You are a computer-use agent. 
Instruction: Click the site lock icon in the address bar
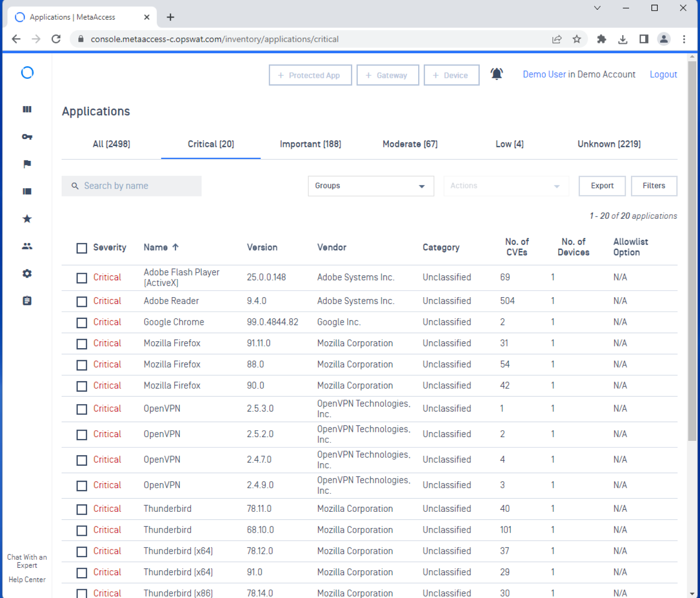pos(81,39)
